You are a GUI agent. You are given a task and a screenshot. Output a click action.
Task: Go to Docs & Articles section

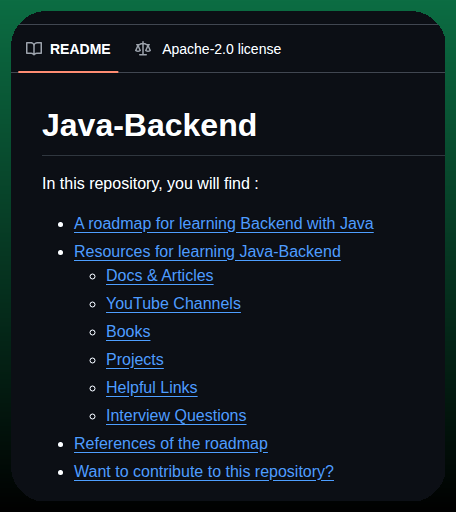tap(160, 276)
